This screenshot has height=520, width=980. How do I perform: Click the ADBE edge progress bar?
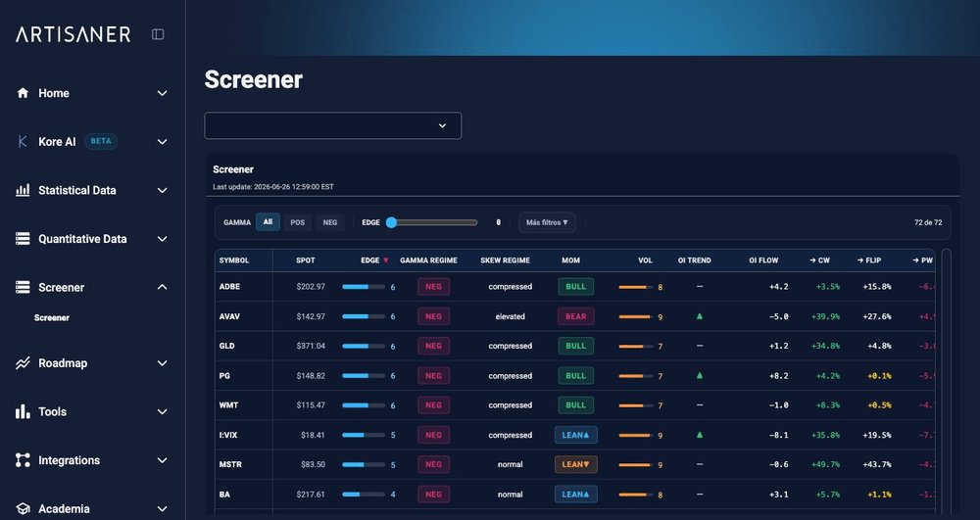[364, 287]
